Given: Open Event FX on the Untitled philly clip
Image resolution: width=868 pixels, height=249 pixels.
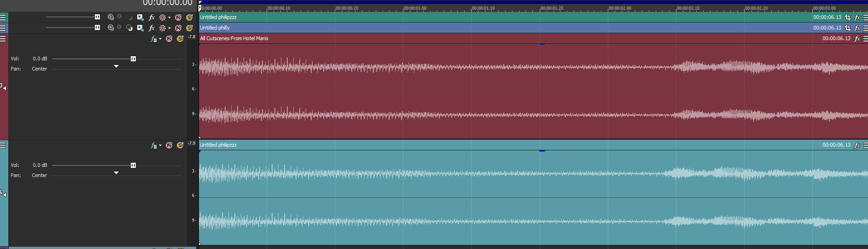Looking at the screenshot, I should coord(857,28).
